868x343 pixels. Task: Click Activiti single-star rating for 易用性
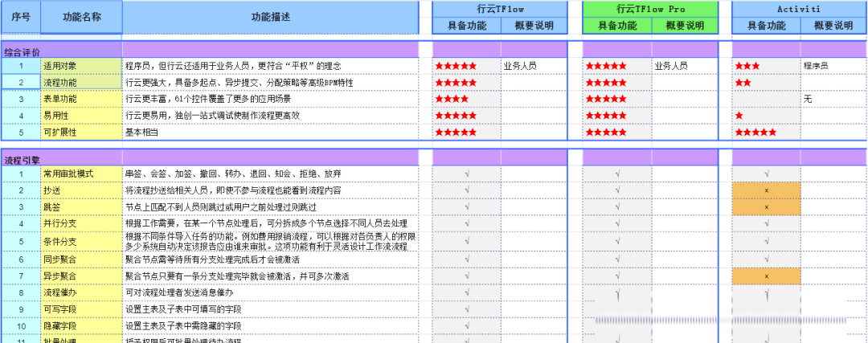[x=739, y=116]
